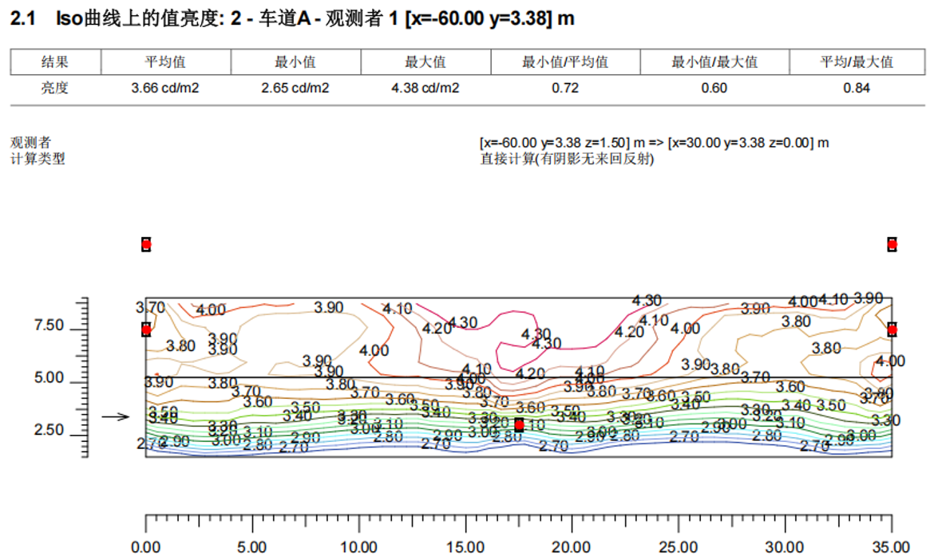Screen dimensions: 930x560
Task: Click the section title starting with 2.1 Iso曲线
Action: 291,18
